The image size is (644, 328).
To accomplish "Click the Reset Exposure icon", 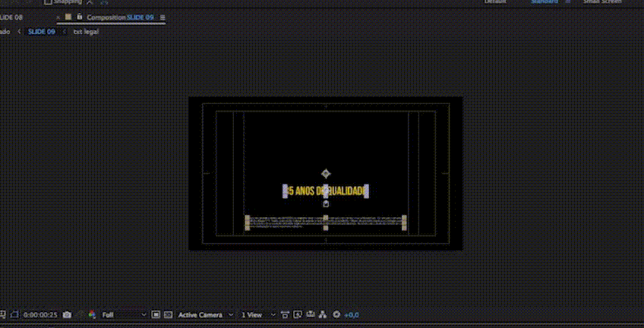I will [x=336, y=314].
